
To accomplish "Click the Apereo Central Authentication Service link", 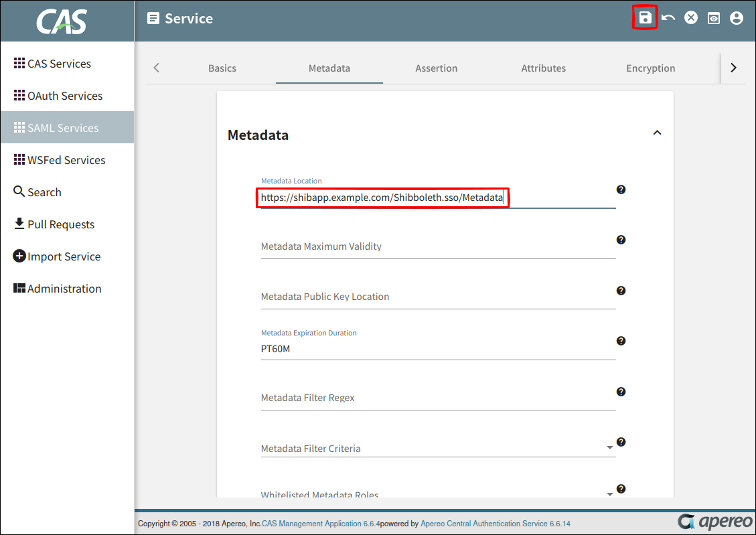I will point(496,524).
